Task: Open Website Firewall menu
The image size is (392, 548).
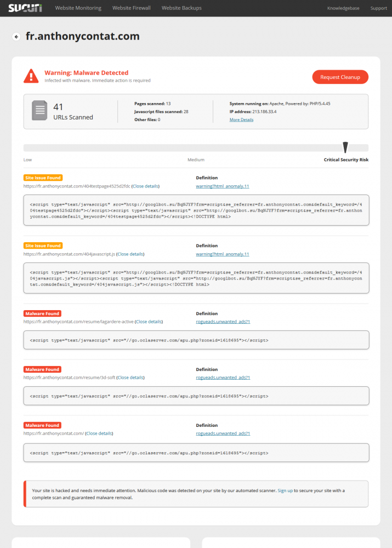Action: pyautogui.click(x=132, y=8)
